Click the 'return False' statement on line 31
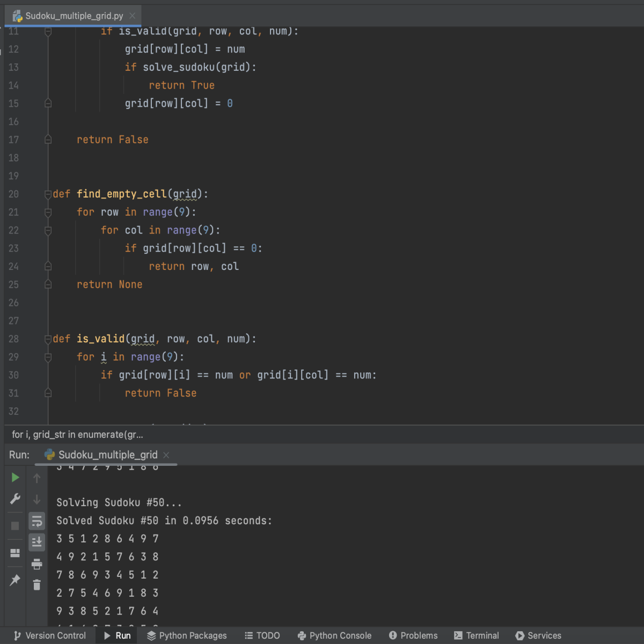Image resolution: width=644 pixels, height=644 pixels. [160, 393]
